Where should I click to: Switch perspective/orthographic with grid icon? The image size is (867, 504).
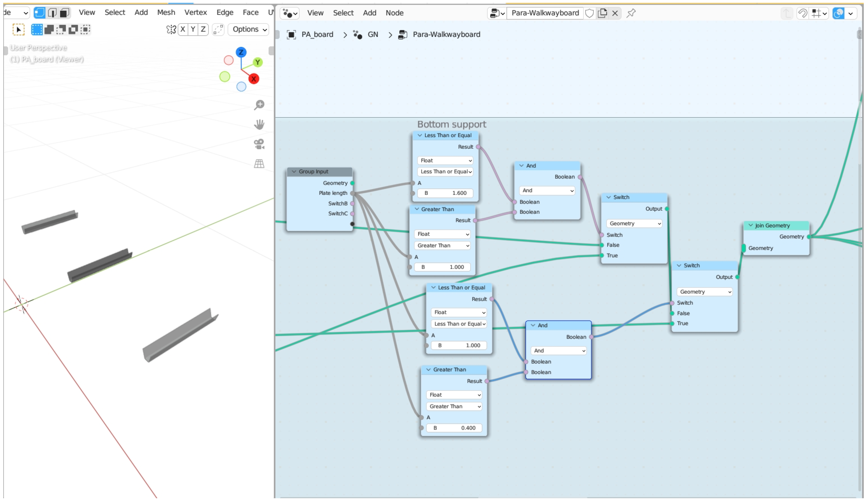click(259, 164)
